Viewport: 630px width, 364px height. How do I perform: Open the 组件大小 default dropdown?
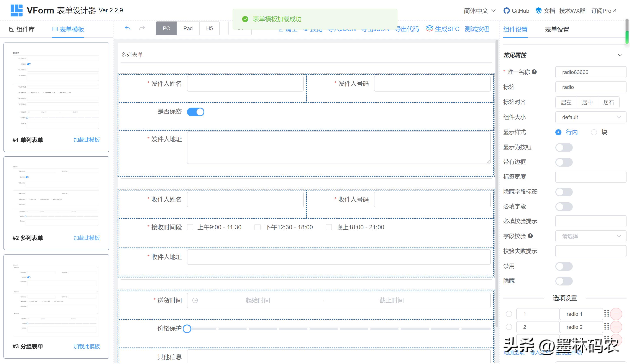(591, 117)
